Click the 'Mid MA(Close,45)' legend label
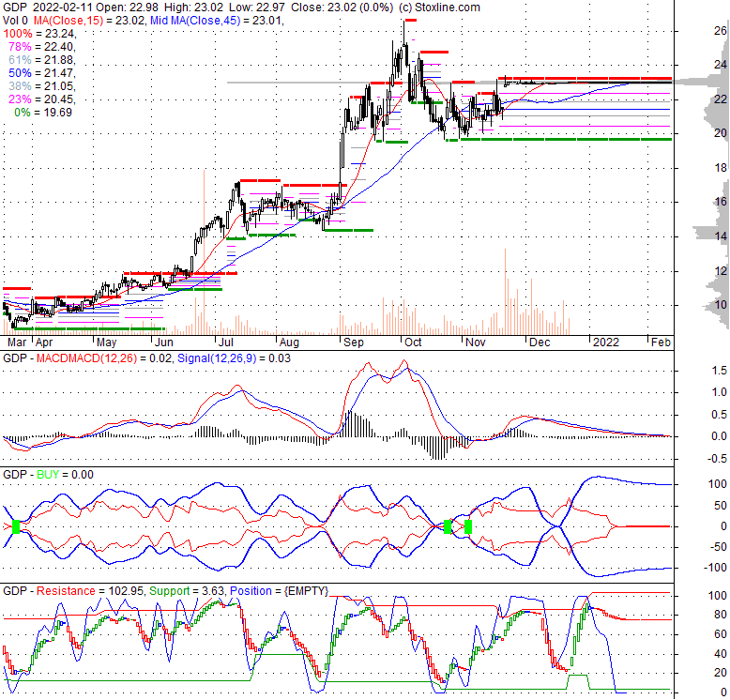This screenshot has height=700, width=730. pos(195,21)
